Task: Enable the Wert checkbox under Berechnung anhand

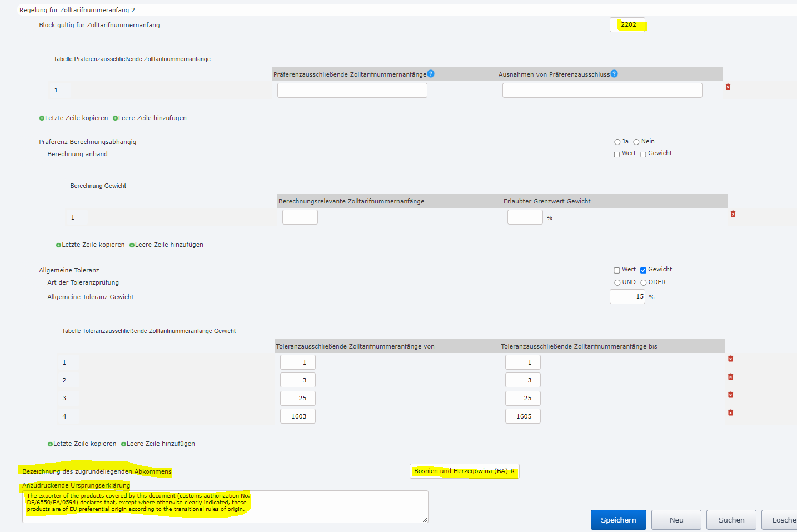Action: [x=616, y=153]
